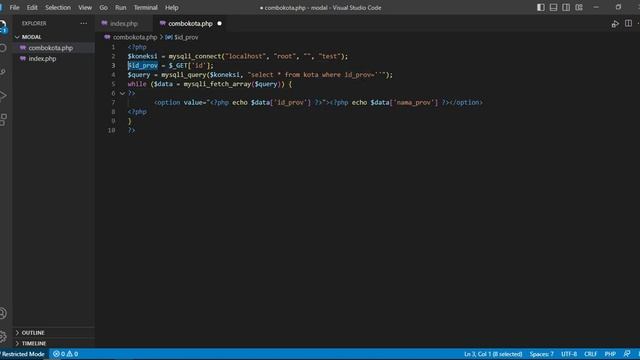This screenshot has width=640, height=360.
Task: Change line ending via CRLF
Action: coord(591,354)
